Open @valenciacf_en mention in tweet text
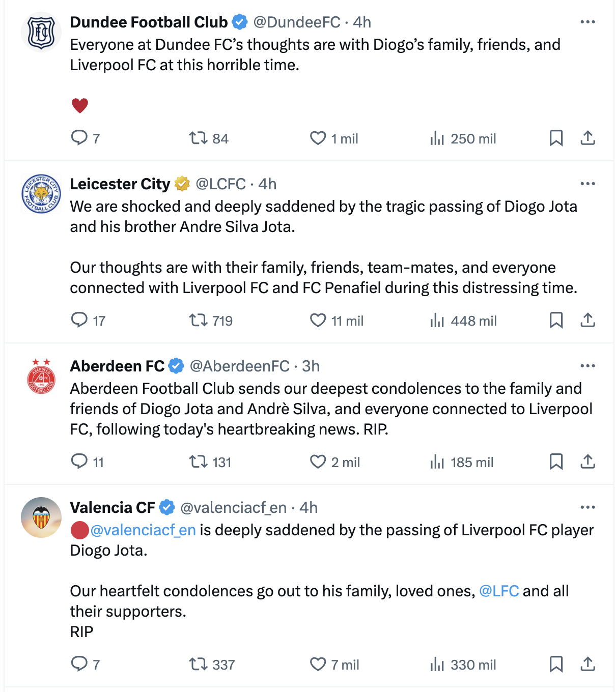This screenshot has width=616, height=692. pos(143,530)
